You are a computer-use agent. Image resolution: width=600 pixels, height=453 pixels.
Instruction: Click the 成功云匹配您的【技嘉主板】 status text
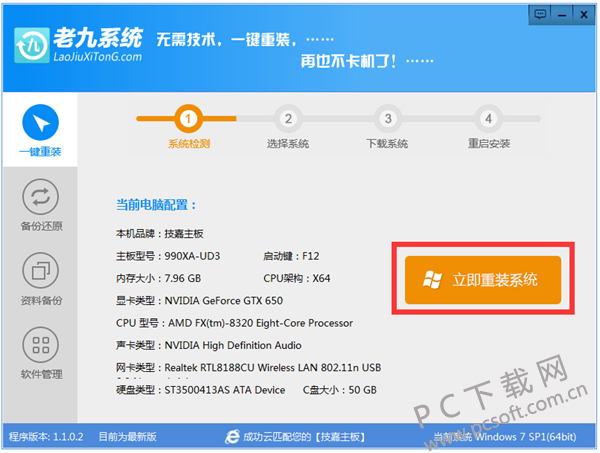pos(304,437)
